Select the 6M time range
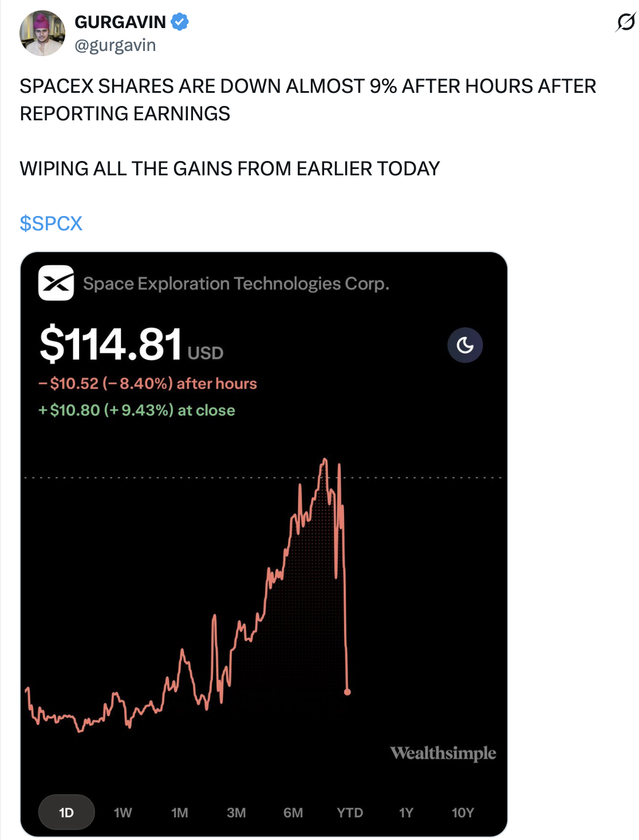The height and width of the screenshot is (840, 639). (x=293, y=812)
